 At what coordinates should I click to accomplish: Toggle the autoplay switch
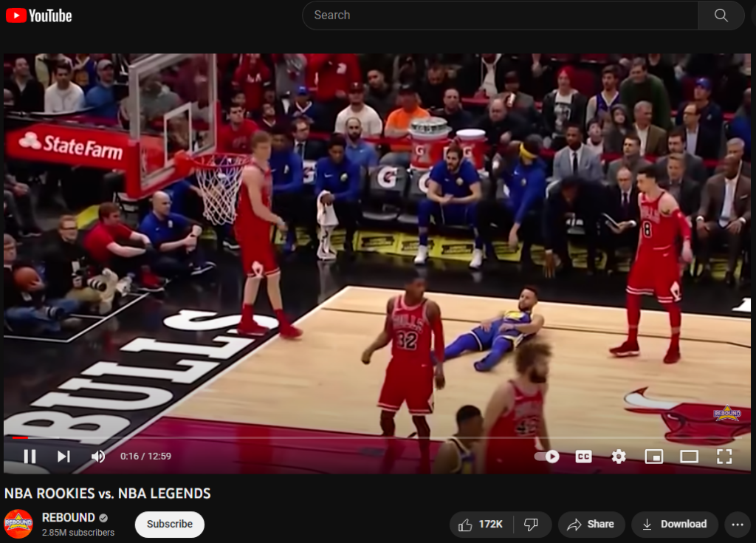547,456
